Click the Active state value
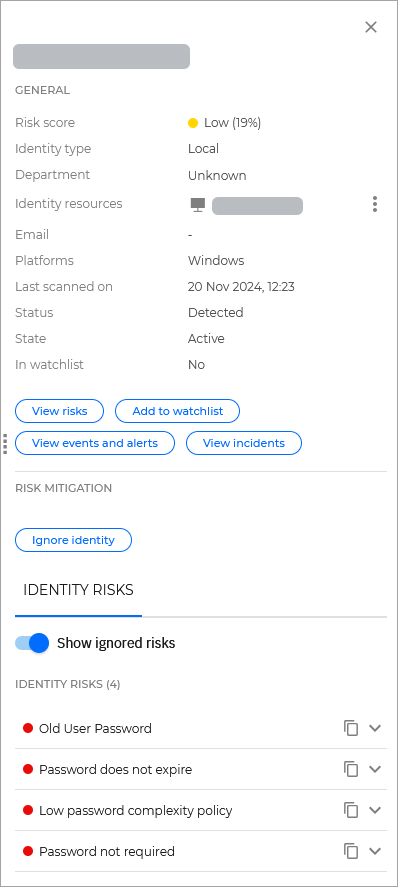The height and width of the screenshot is (887, 398). pos(206,339)
